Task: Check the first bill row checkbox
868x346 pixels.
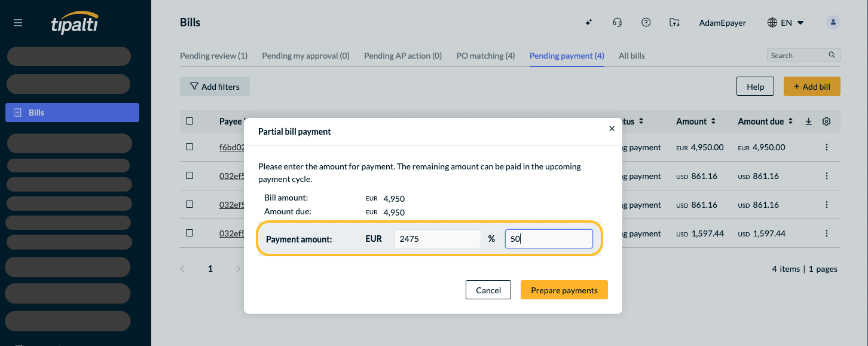Action: pyautogui.click(x=190, y=147)
